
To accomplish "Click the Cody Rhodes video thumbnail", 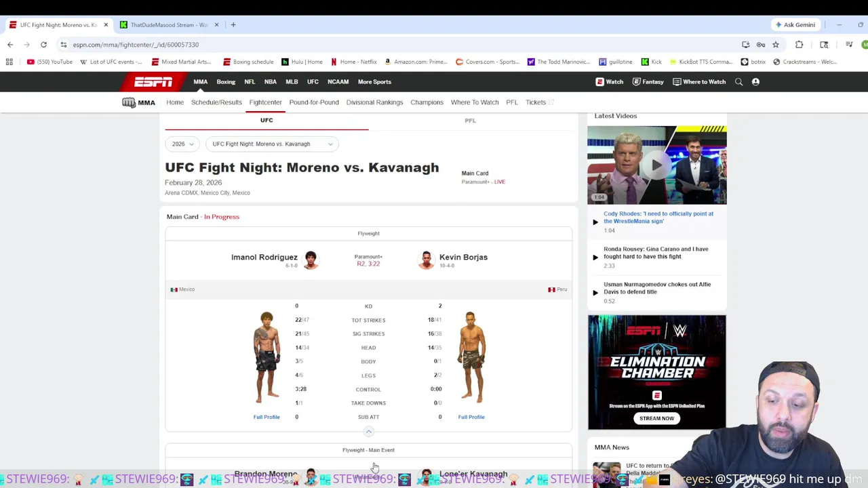I will tap(656, 165).
